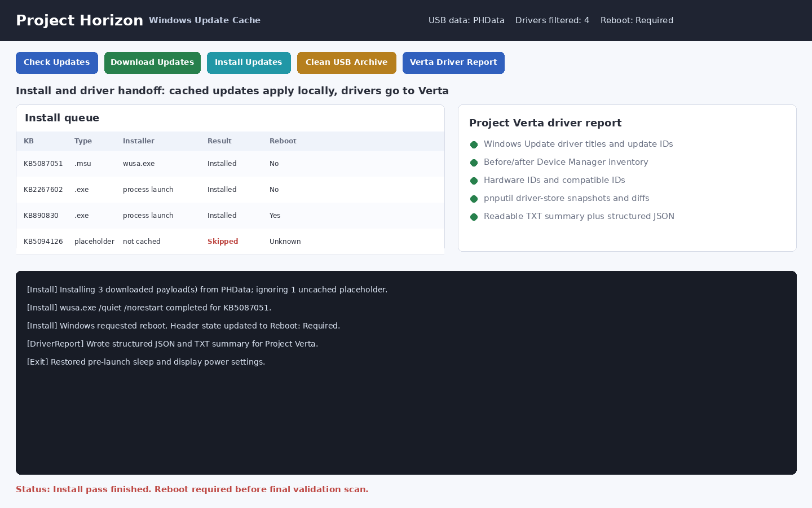Click Project Verta driver report heading

pos(545,123)
